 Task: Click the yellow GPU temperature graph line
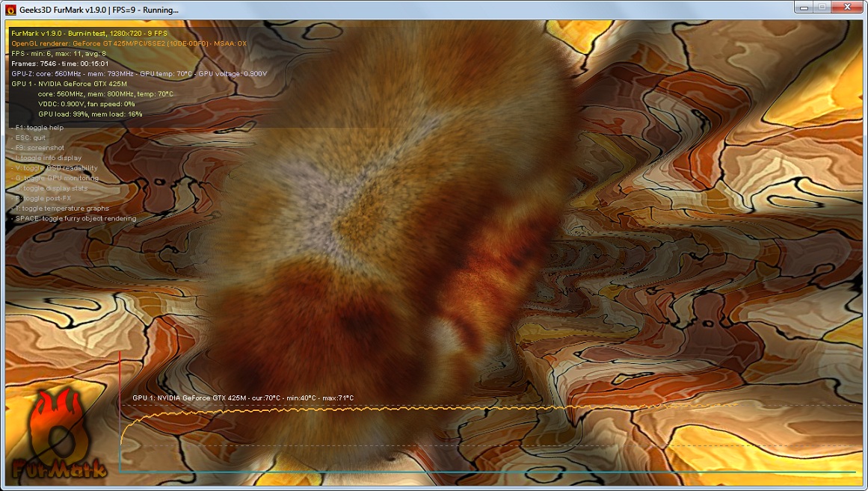(429, 410)
